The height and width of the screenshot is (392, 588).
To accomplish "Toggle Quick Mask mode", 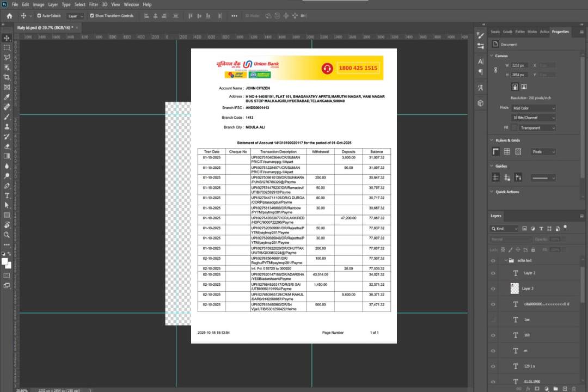I will (7, 275).
